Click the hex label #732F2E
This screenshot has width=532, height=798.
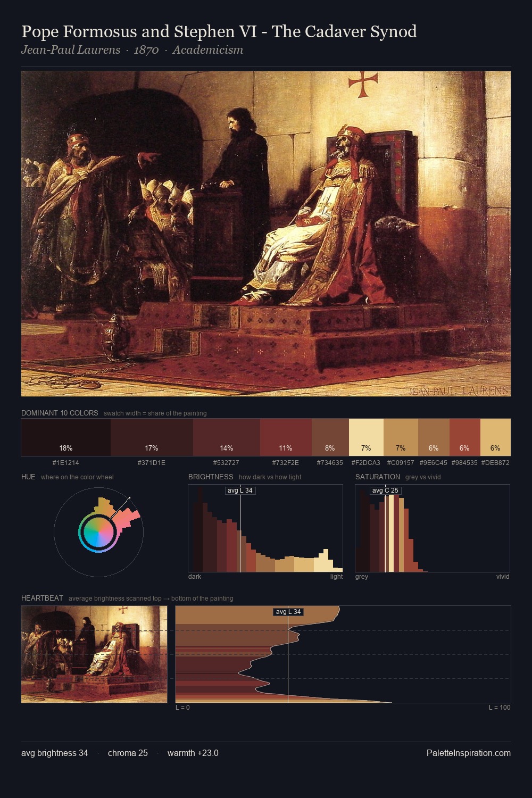pos(286,463)
